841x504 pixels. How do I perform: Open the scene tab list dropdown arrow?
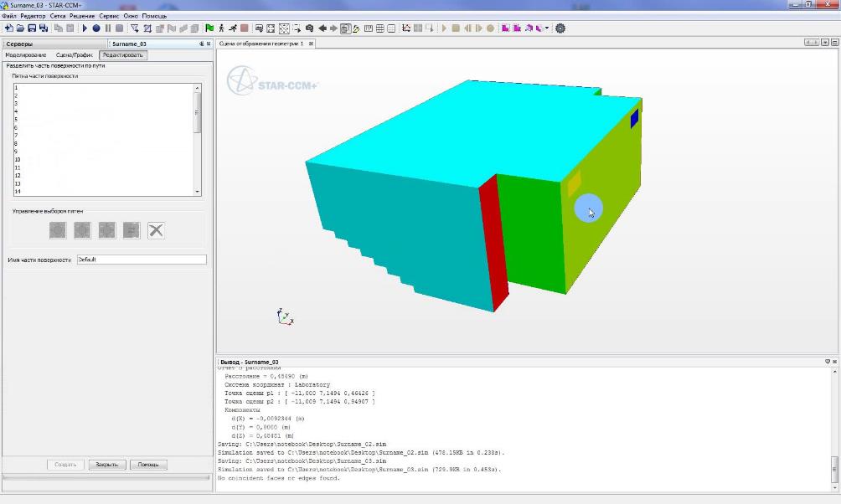click(x=825, y=43)
